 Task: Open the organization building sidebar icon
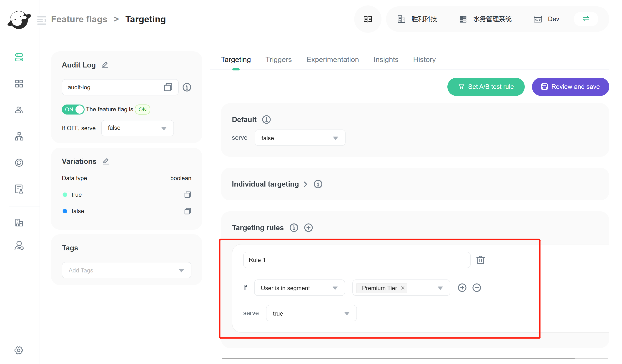[19, 223]
